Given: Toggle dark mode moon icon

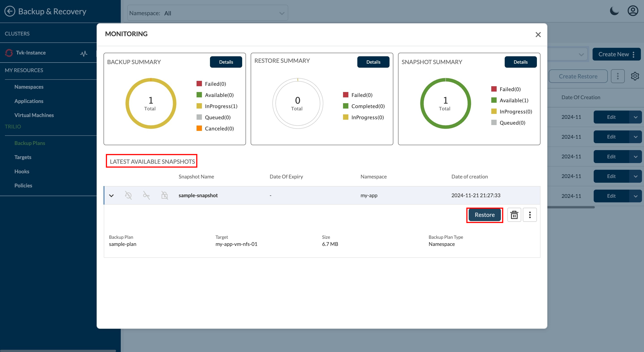Looking at the screenshot, I should [614, 11].
